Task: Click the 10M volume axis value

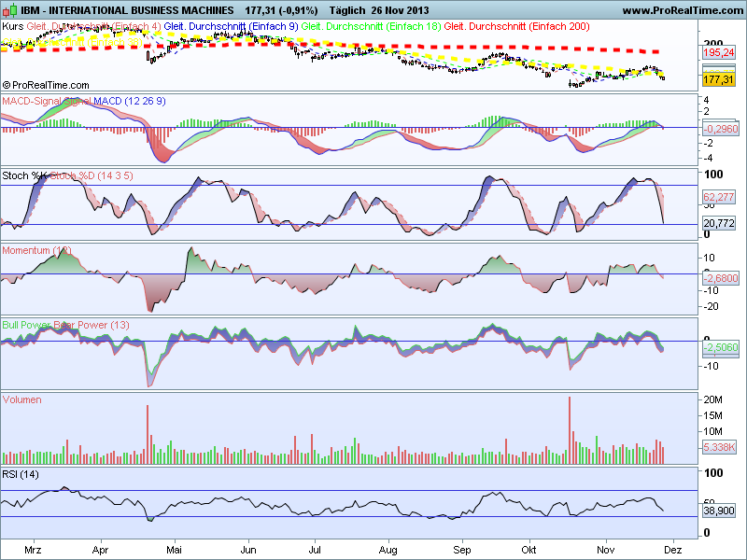Action: [x=712, y=431]
